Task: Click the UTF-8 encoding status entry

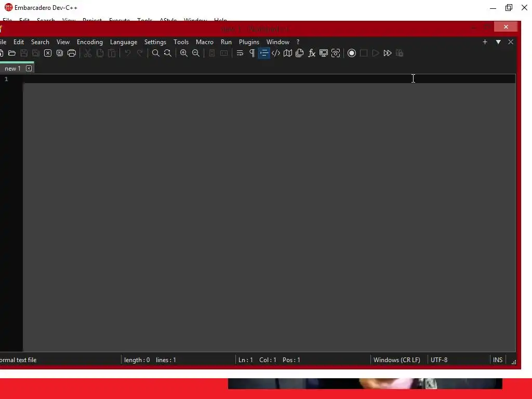Action: point(439,360)
